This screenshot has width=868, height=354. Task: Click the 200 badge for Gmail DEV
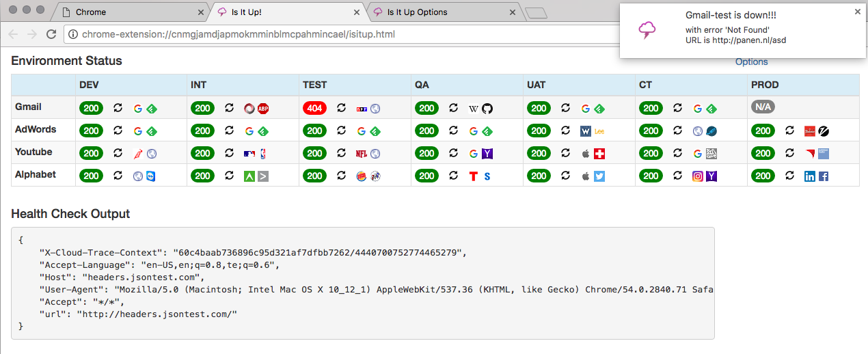click(90, 108)
